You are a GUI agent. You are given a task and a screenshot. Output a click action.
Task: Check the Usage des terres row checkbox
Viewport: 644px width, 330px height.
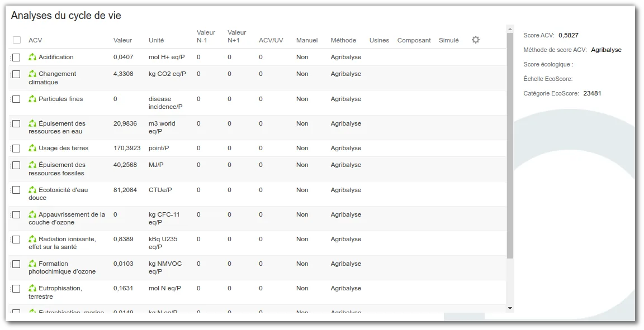point(16,149)
